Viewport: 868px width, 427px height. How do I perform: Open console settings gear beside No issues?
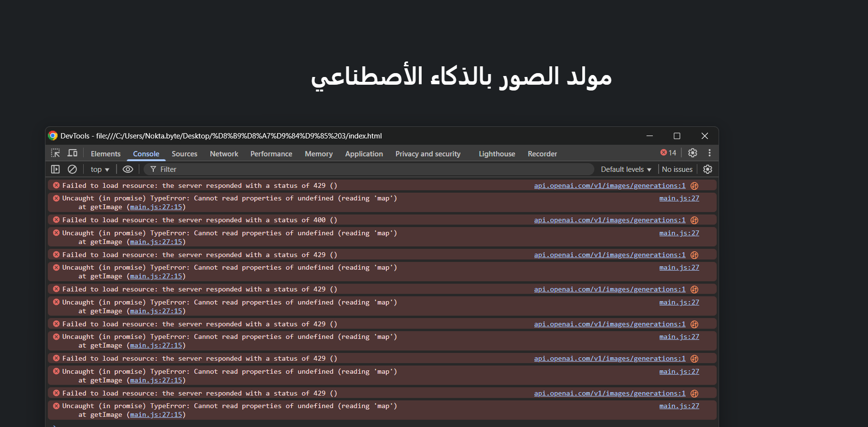707,169
